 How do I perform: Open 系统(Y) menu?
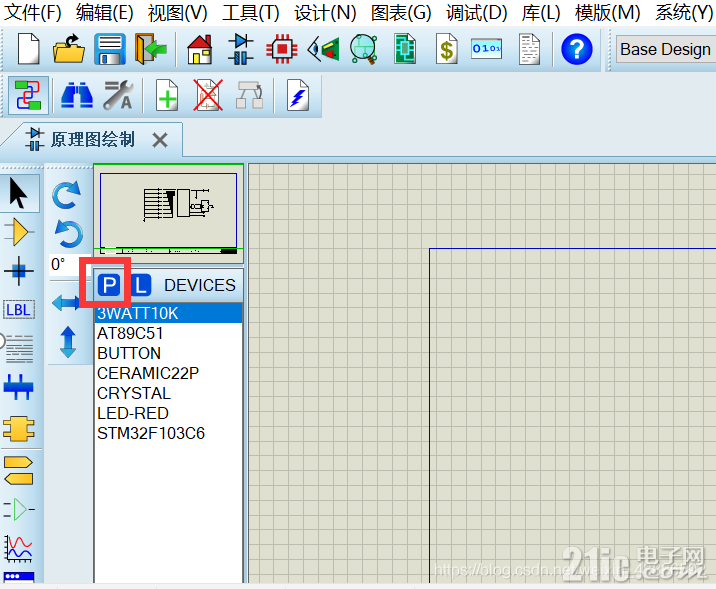684,12
